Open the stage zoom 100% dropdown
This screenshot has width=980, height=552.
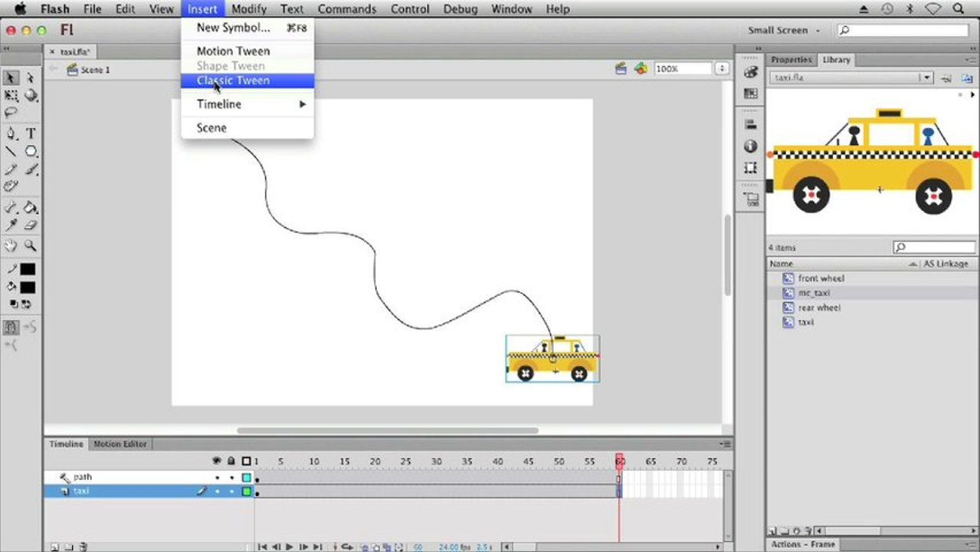point(721,69)
